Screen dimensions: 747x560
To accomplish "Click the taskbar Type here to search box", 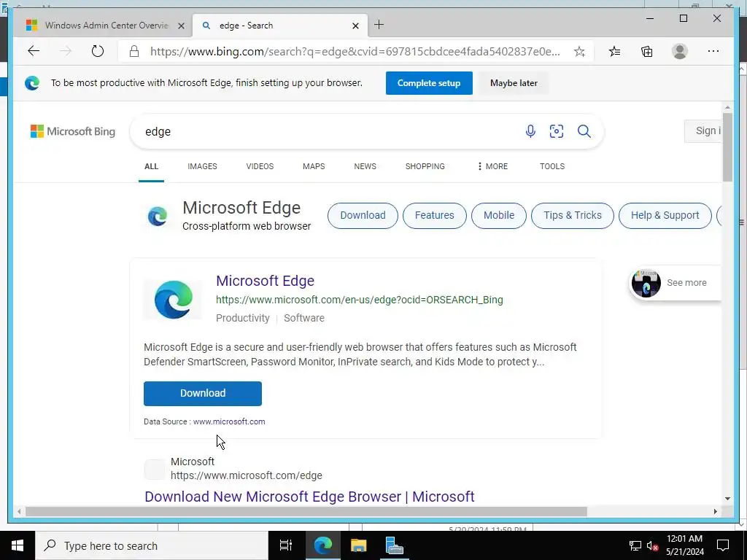I will pyautogui.click(x=152, y=545).
